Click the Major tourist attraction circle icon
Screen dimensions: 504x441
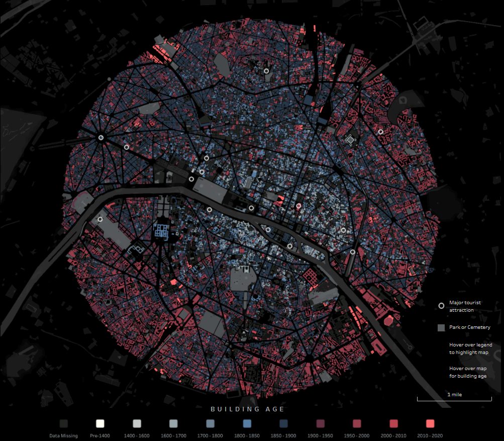[x=441, y=305]
